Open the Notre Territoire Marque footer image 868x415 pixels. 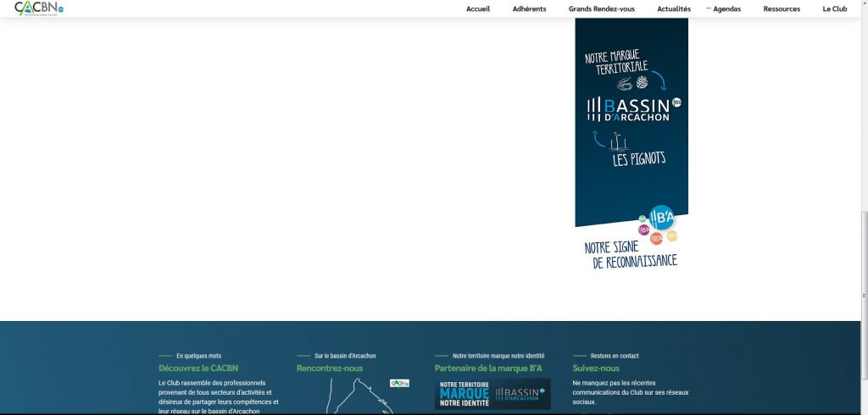(492, 394)
